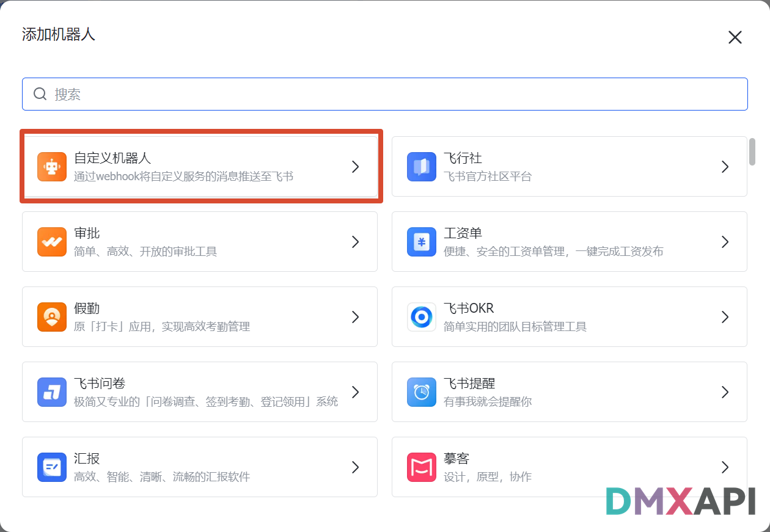Expand the 假勤 chevron arrow
Viewport: 770px width, 532px height.
pos(356,317)
